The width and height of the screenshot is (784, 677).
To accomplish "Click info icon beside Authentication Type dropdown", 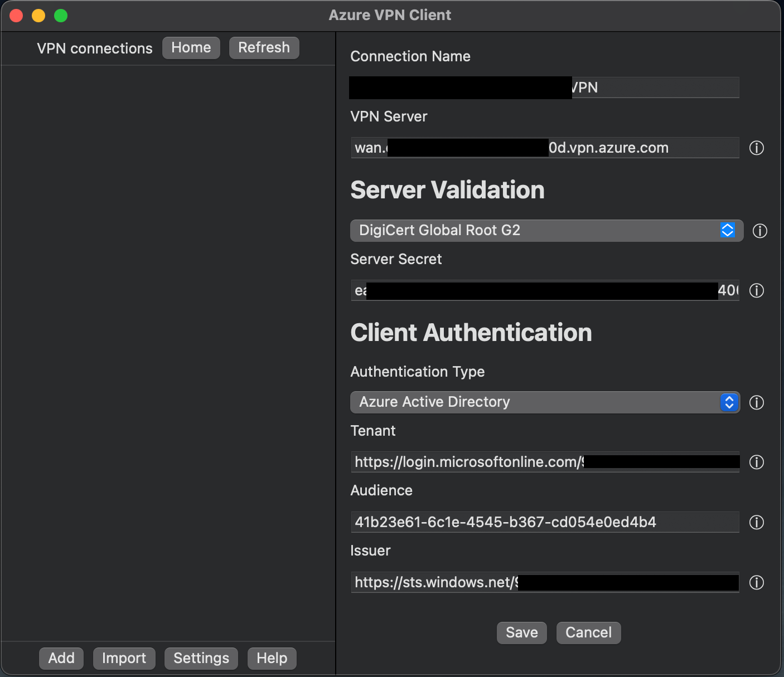I will 756,402.
